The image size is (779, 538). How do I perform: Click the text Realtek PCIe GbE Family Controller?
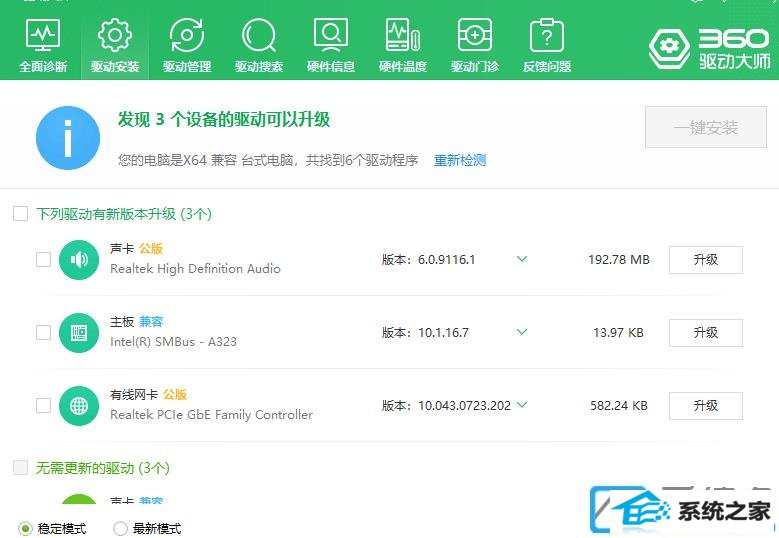coord(211,415)
